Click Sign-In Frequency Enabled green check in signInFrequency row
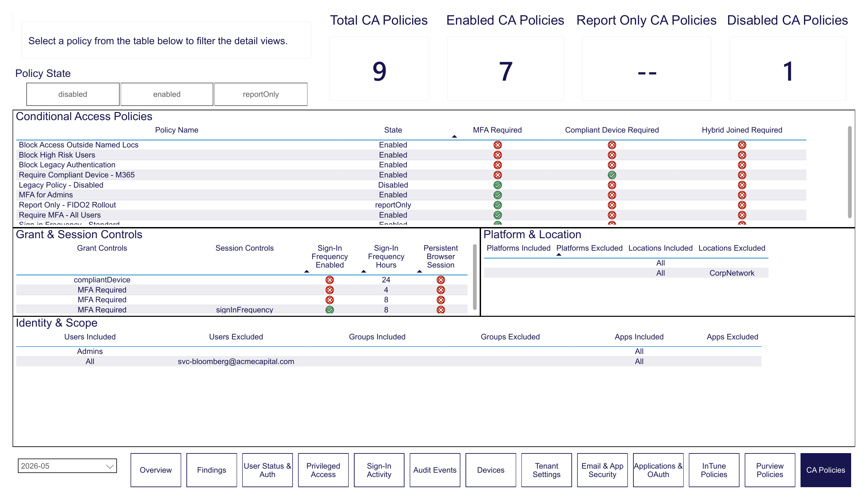The height and width of the screenshot is (500, 868). [329, 310]
